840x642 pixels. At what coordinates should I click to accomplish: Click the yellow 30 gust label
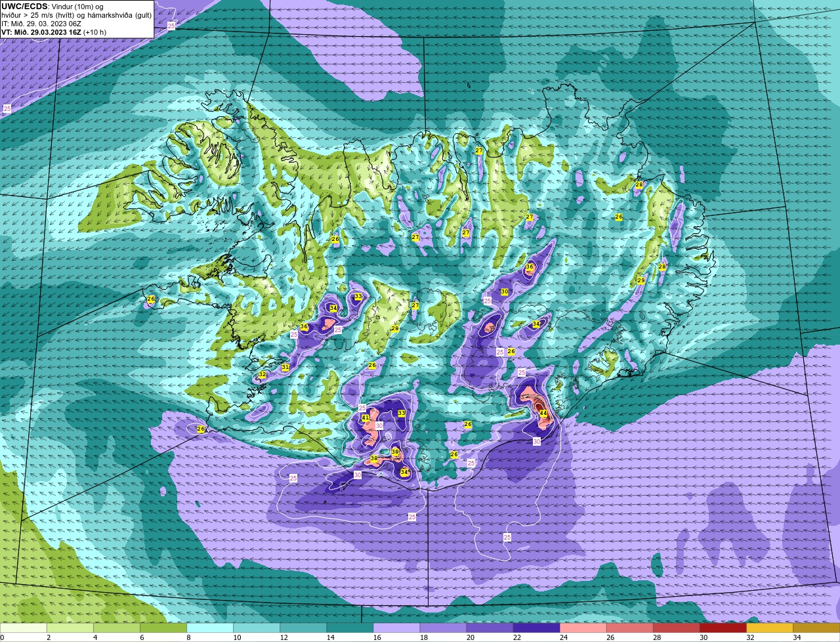pyautogui.click(x=505, y=291)
